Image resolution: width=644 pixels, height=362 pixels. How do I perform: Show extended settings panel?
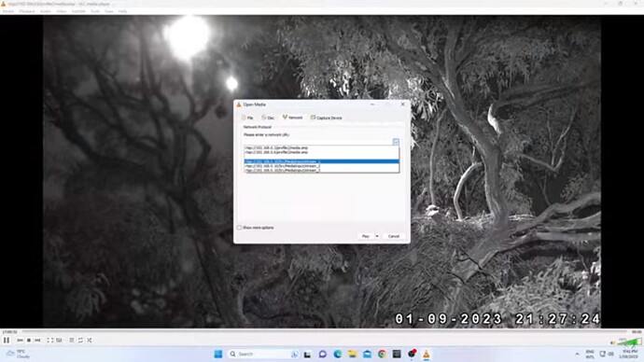pos(59,341)
